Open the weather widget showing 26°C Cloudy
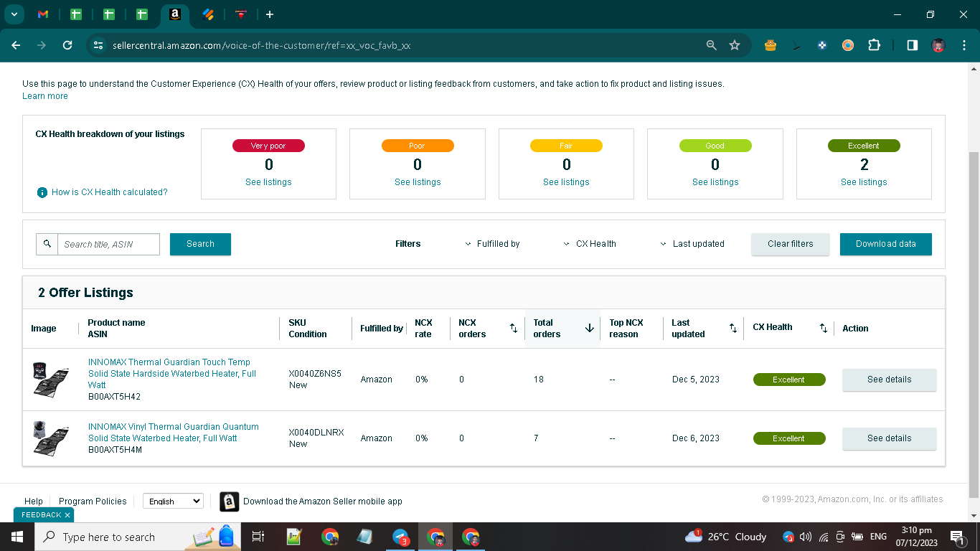The width and height of the screenshot is (980, 551). point(725,537)
